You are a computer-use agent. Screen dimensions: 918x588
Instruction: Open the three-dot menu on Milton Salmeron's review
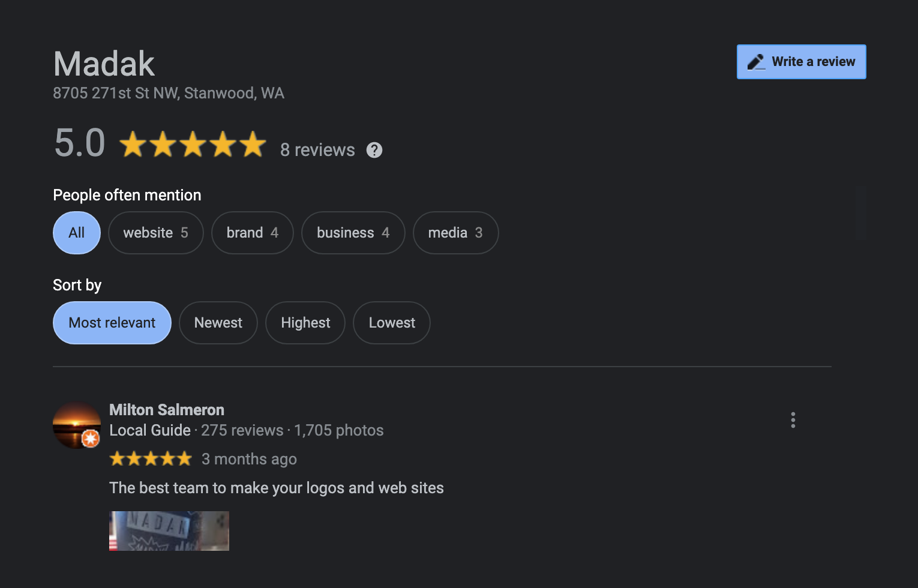click(793, 420)
